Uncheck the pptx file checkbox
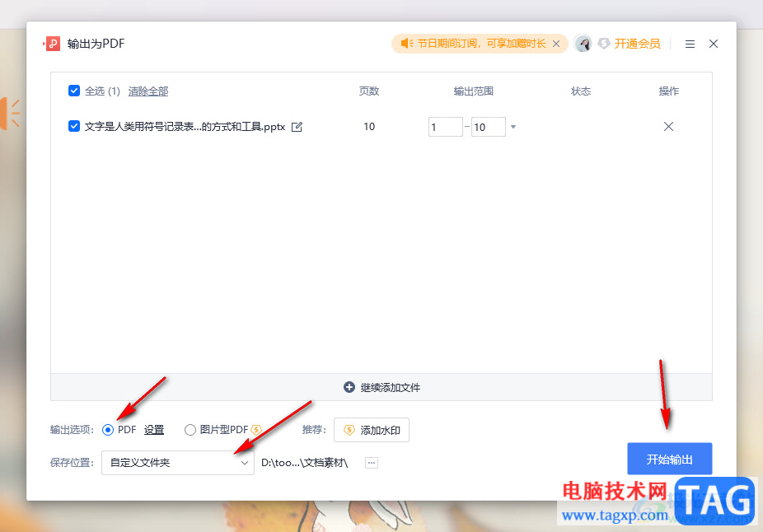 point(74,127)
